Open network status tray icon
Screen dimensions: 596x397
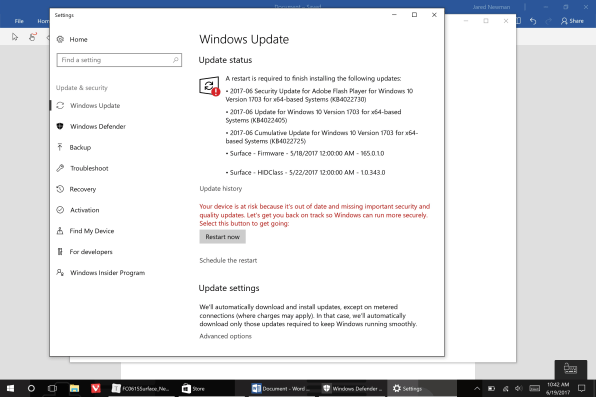point(506,388)
